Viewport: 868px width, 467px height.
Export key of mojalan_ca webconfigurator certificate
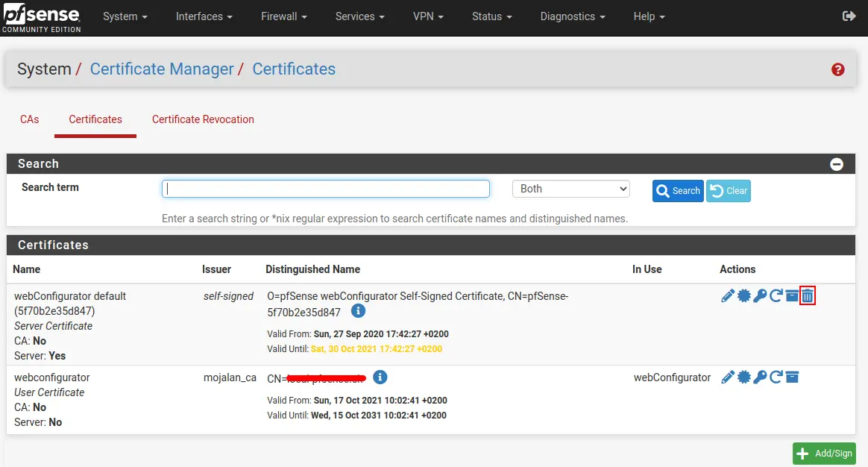(x=760, y=377)
